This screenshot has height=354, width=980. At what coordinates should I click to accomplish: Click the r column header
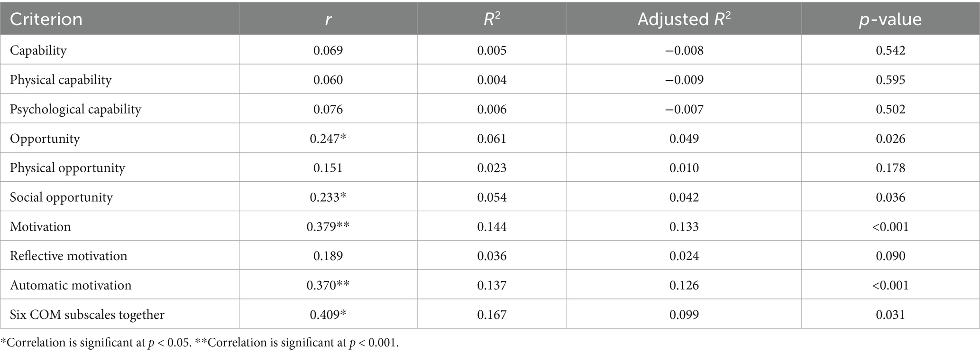pyautogui.click(x=328, y=19)
